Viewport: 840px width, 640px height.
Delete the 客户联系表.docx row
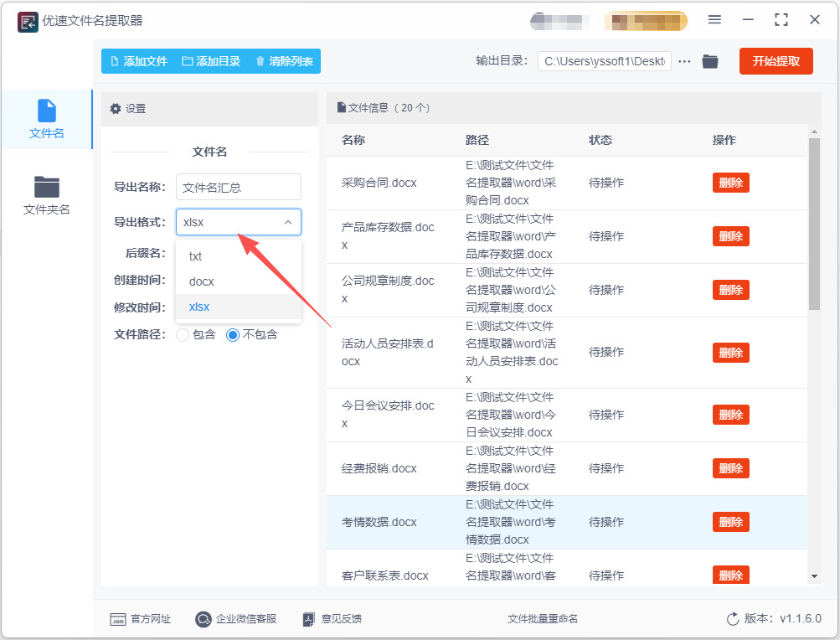(731, 575)
